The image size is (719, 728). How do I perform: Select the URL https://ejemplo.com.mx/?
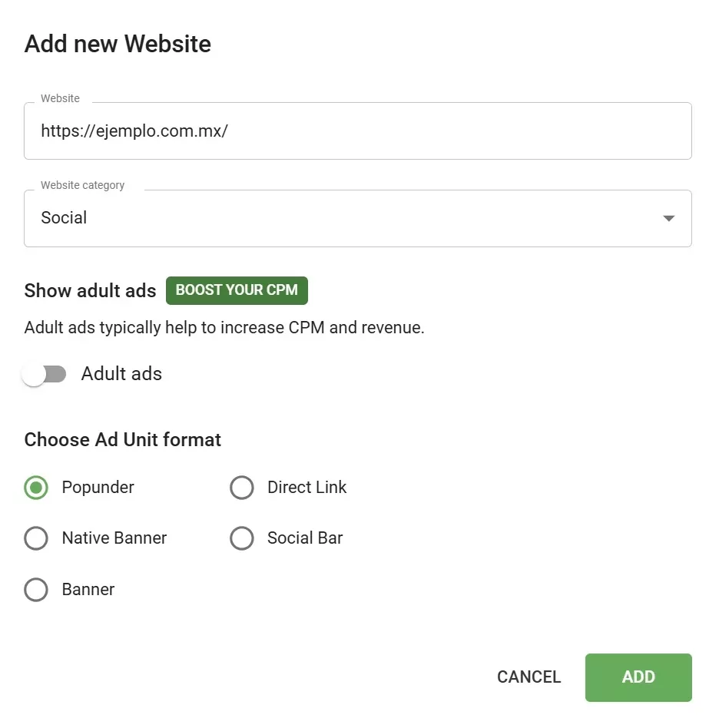tap(134, 131)
